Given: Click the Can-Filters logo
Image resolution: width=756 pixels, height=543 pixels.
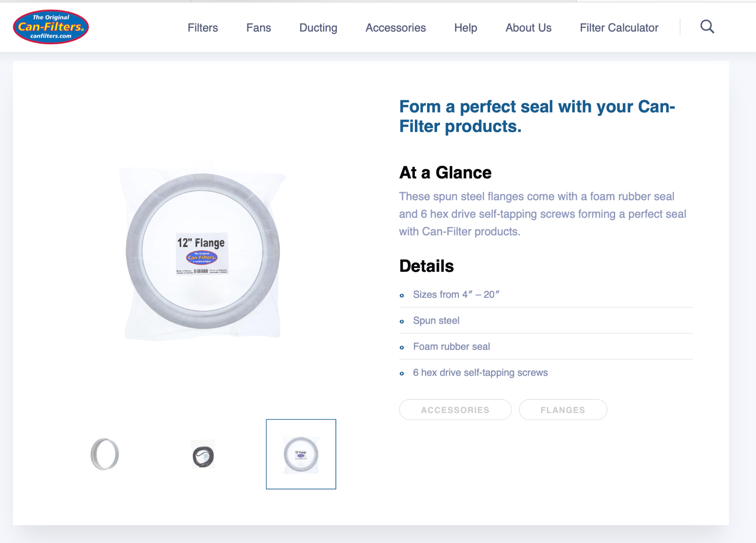Looking at the screenshot, I should [x=51, y=27].
